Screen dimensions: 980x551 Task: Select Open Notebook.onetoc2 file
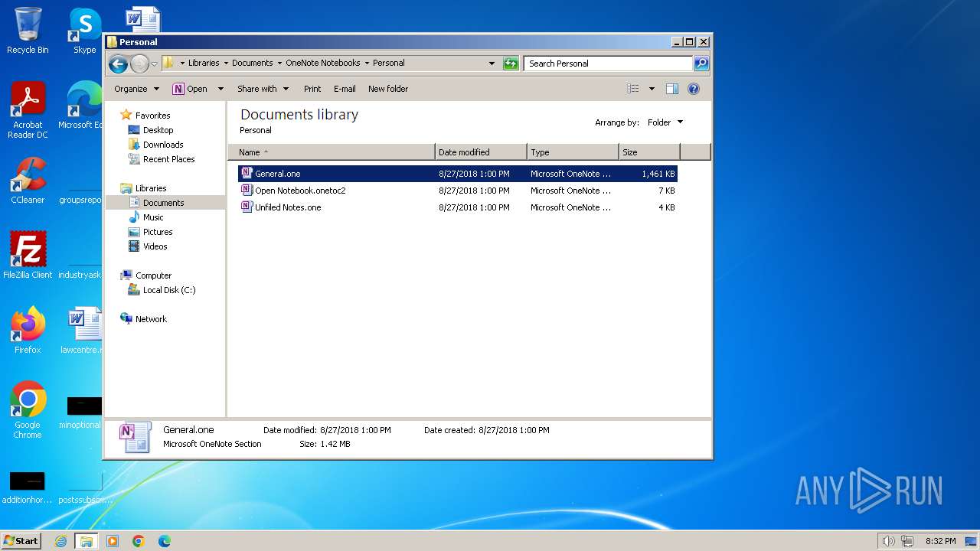[457, 191]
